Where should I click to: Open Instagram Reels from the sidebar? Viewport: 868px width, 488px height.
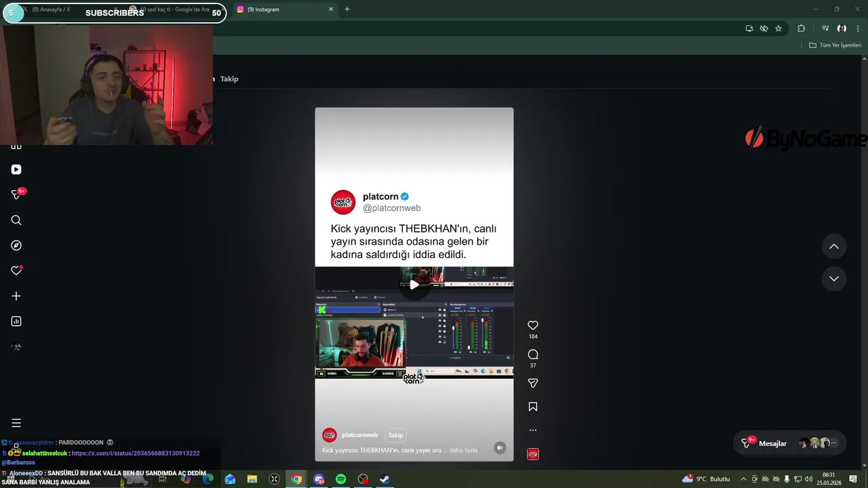[x=16, y=169]
